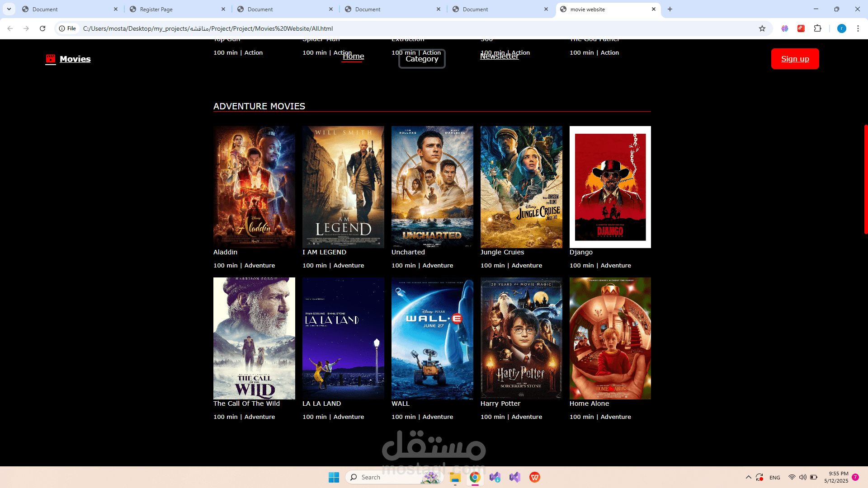Viewport: 868px width, 488px height.
Task: Open the tab search dropdown arrow
Action: [x=9, y=9]
